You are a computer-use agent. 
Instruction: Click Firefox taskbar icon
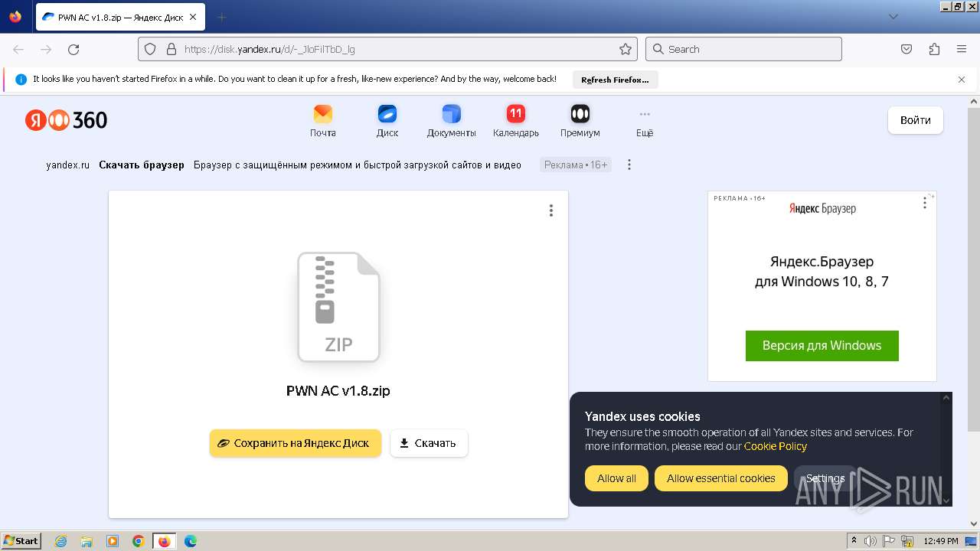165,541
